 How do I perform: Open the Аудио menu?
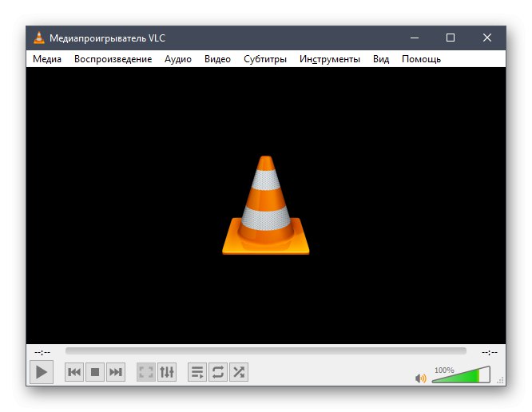point(178,59)
